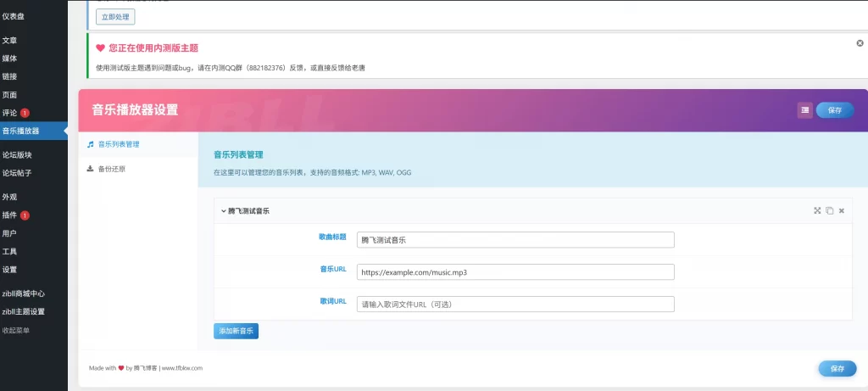
Task: Click the supported formats description text
Action: (312, 173)
